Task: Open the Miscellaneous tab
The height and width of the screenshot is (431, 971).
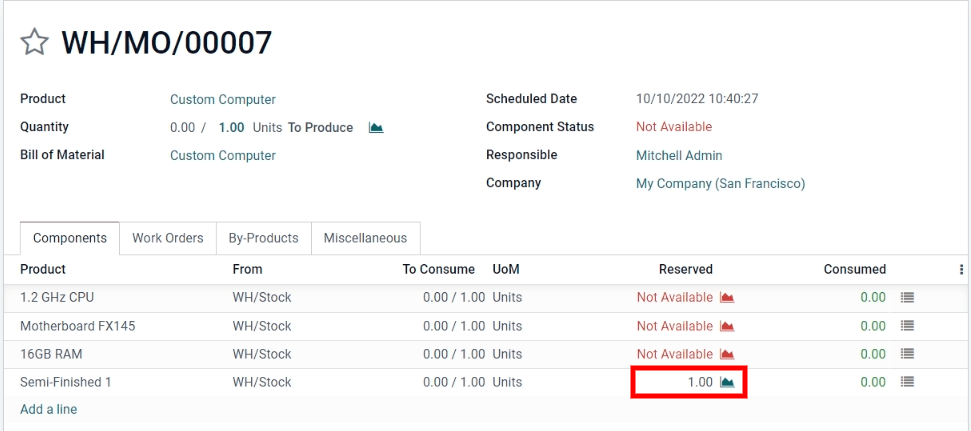Action: pos(365,238)
